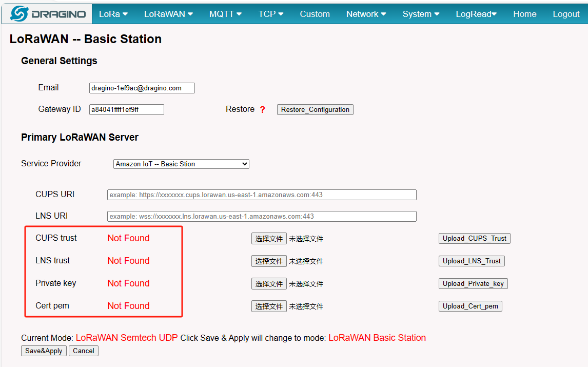Click the 'CUPS URI' label
The height and width of the screenshot is (367, 588).
point(55,195)
